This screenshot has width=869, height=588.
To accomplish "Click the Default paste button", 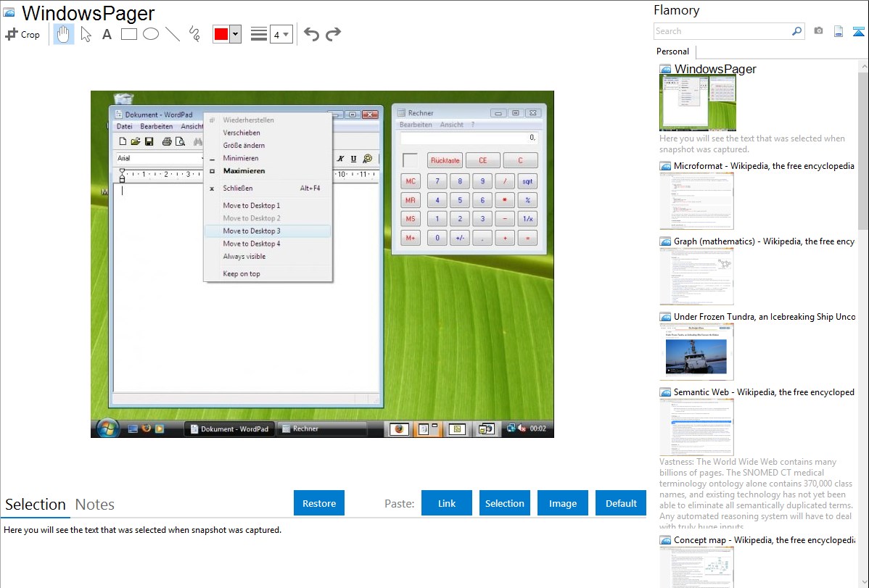I will (x=621, y=503).
